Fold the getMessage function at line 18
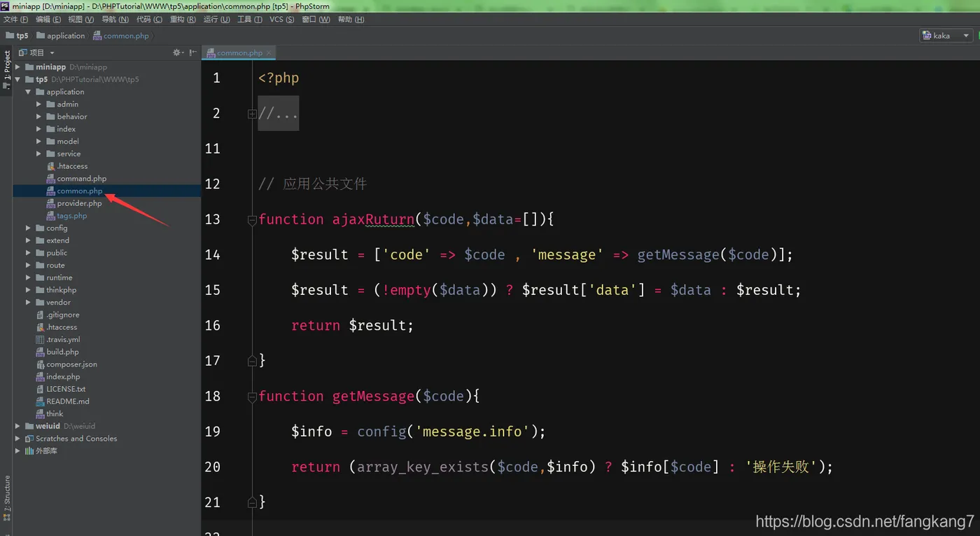 (x=252, y=397)
